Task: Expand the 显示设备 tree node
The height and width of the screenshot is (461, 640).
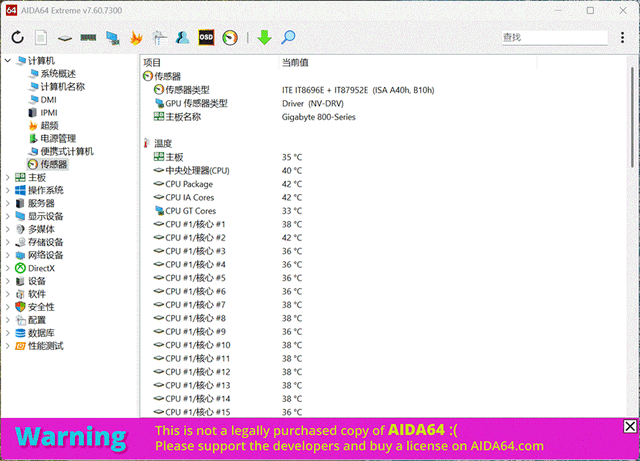Action: [8, 216]
